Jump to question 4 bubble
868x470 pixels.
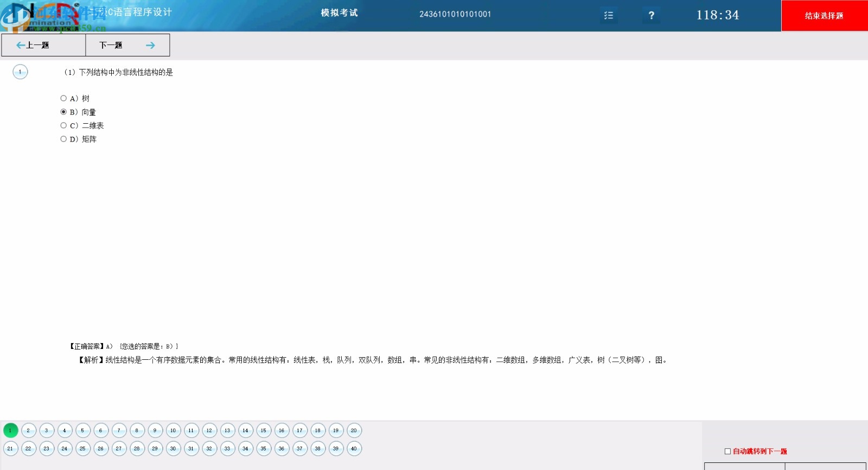click(x=65, y=430)
